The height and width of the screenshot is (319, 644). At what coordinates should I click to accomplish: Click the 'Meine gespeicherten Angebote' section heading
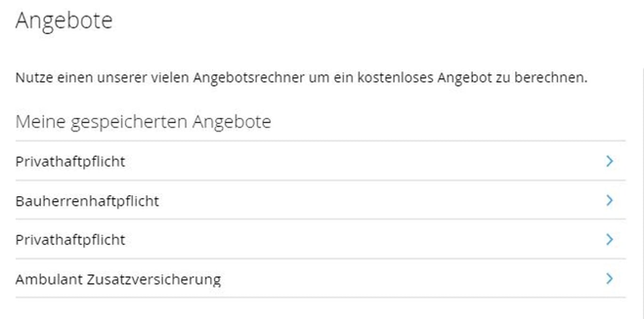click(143, 122)
